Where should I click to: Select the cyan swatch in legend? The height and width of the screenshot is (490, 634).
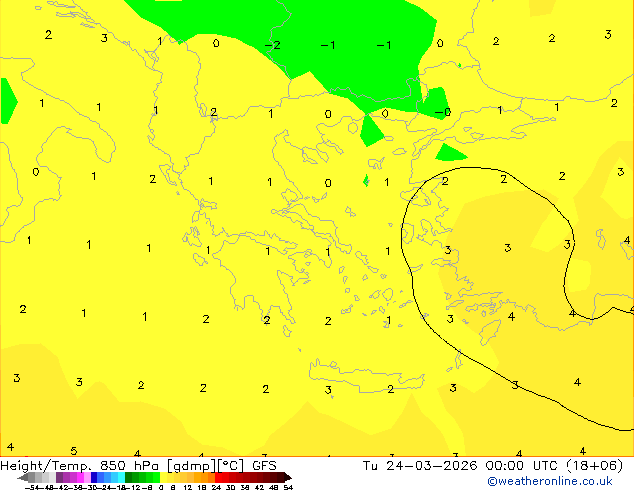click(121, 478)
